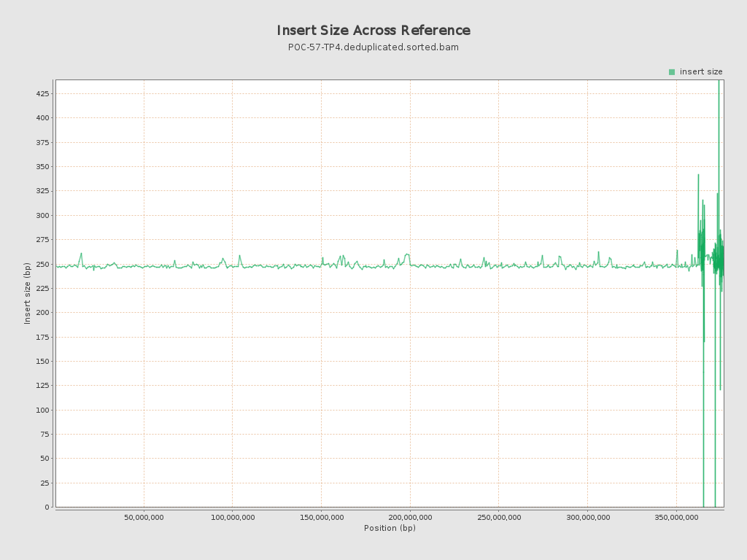This screenshot has height=560, width=747.
Task: Click the 100 y-axis tick label
Action: click(42, 410)
